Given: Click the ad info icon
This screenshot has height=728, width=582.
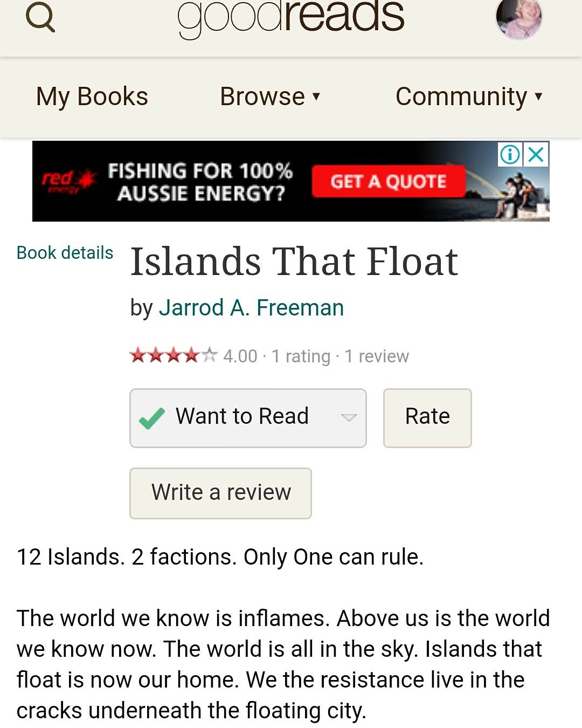Looking at the screenshot, I should click(x=510, y=155).
